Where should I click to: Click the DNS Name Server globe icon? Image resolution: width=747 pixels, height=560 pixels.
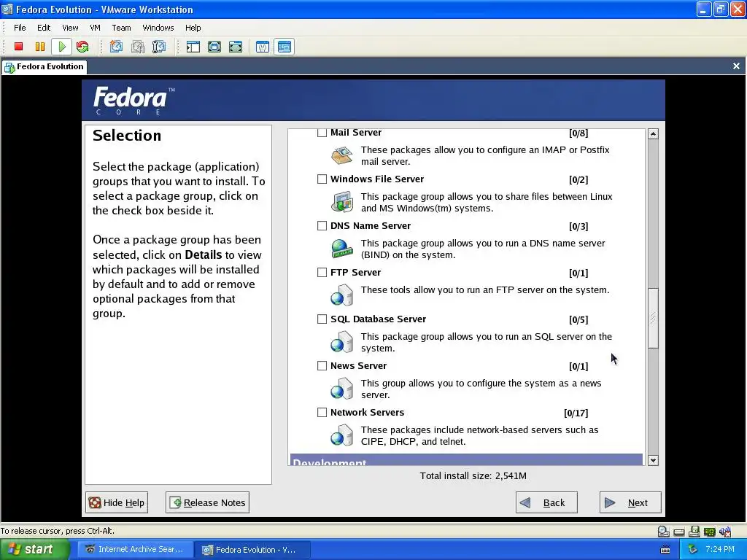click(x=342, y=248)
